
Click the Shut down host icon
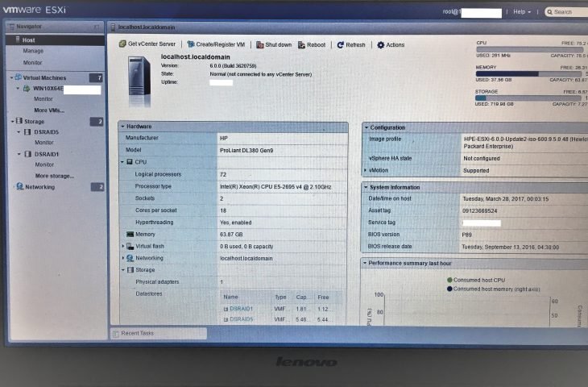pos(260,45)
